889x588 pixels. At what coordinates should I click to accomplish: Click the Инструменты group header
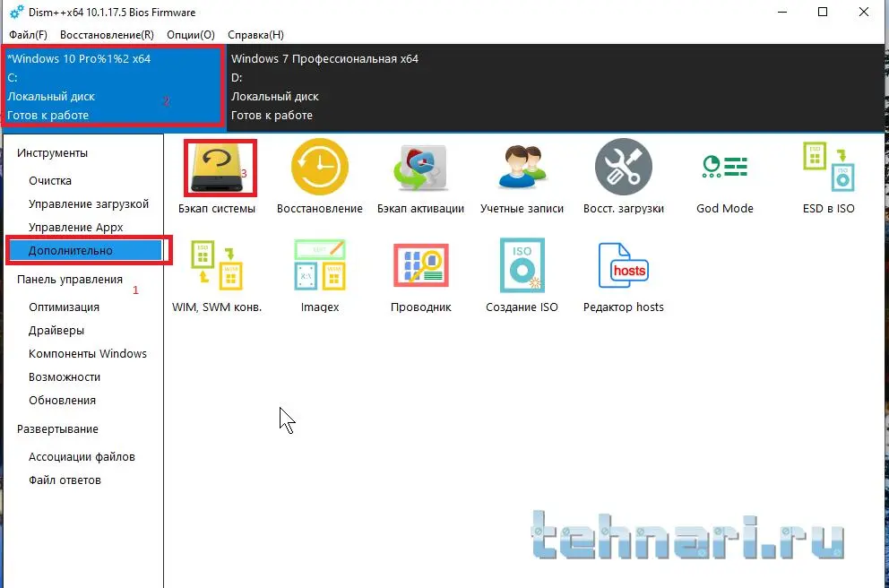pos(52,153)
